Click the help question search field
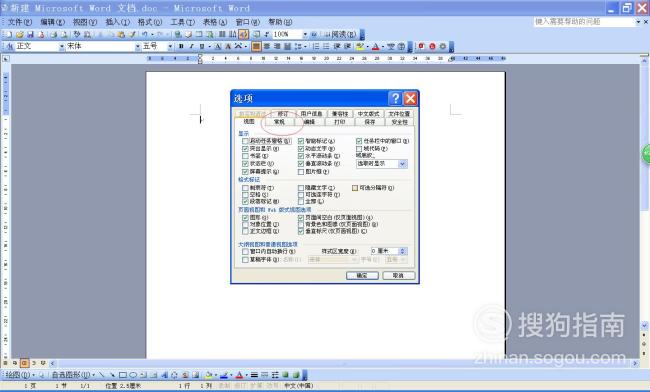This screenshot has height=392, width=650. [x=584, y=22]
